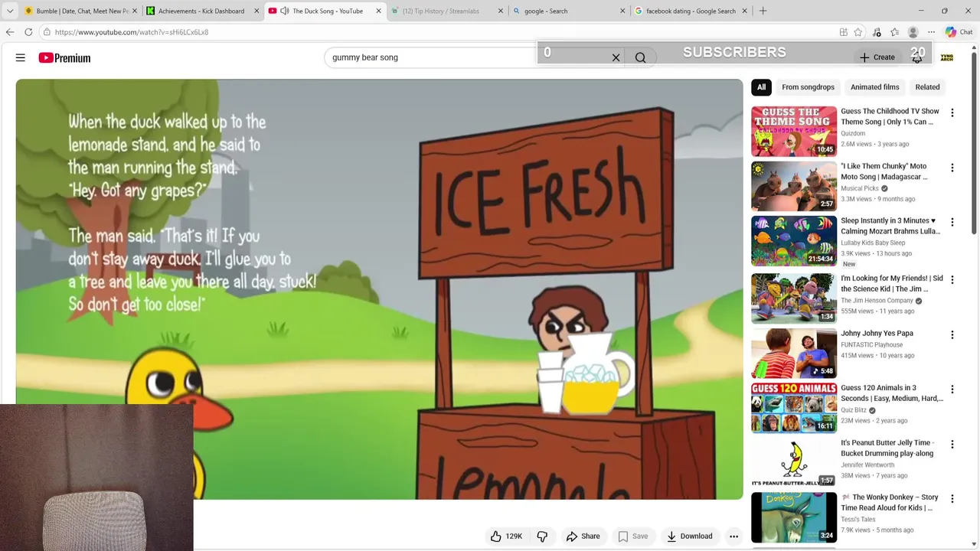
Task: Open Johny Johny Yes Papa title
Action: point(877,334)
